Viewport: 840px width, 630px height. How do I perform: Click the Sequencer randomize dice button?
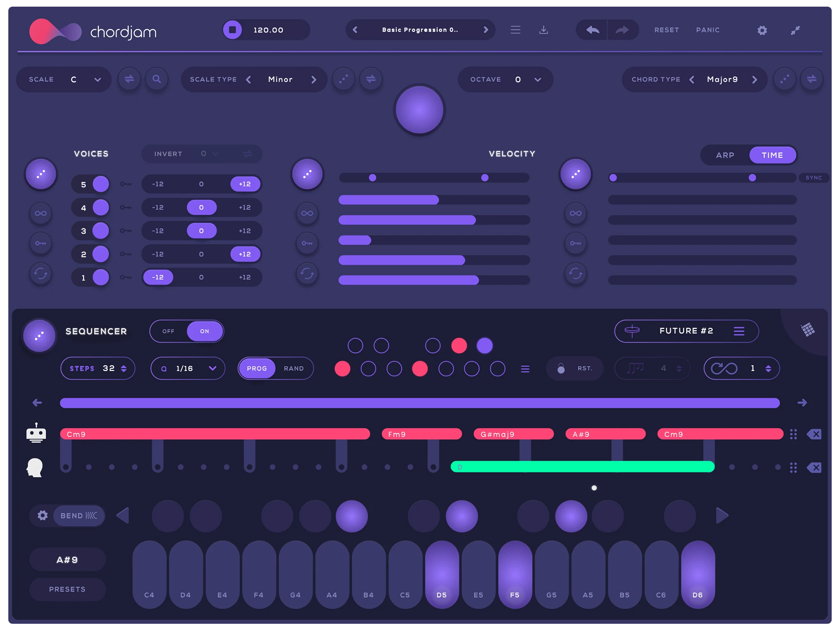coord(40,336)
